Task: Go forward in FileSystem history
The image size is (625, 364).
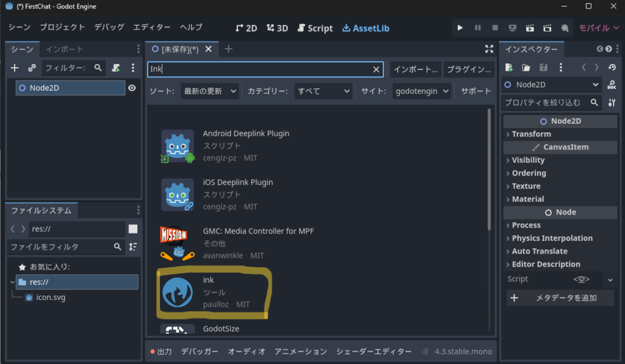Action: pyautogui.click(x=23, y=229)
